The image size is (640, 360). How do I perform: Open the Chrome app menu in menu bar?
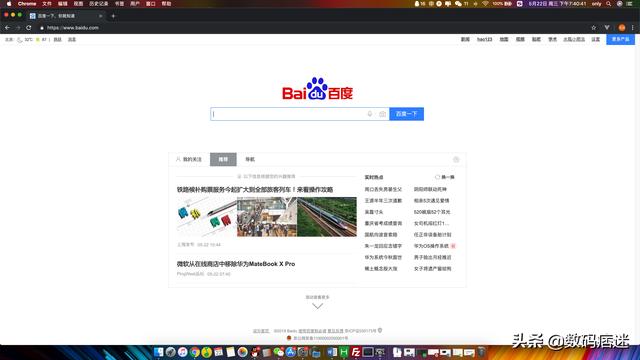pos(27,4)
